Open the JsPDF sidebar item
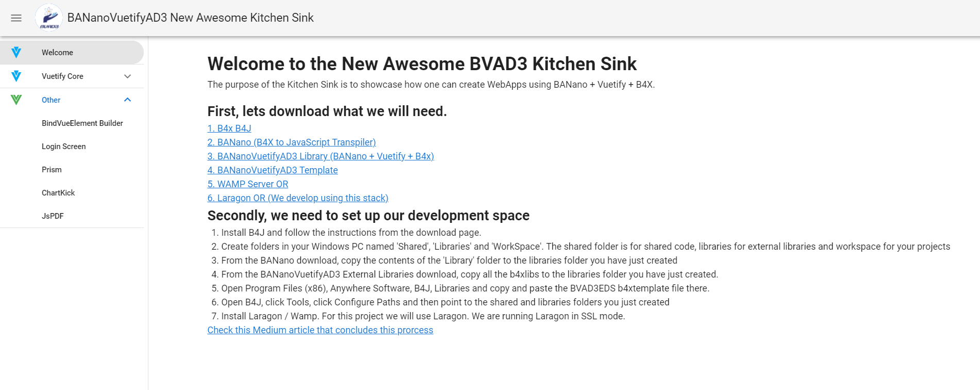Screen dimensions: 980x390 (53, 216)
